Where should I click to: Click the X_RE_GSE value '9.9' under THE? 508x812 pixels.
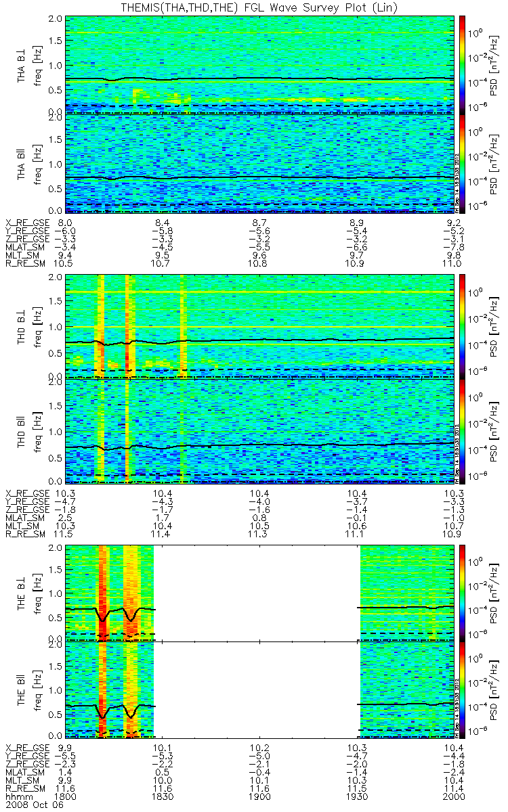pos(66,748)
